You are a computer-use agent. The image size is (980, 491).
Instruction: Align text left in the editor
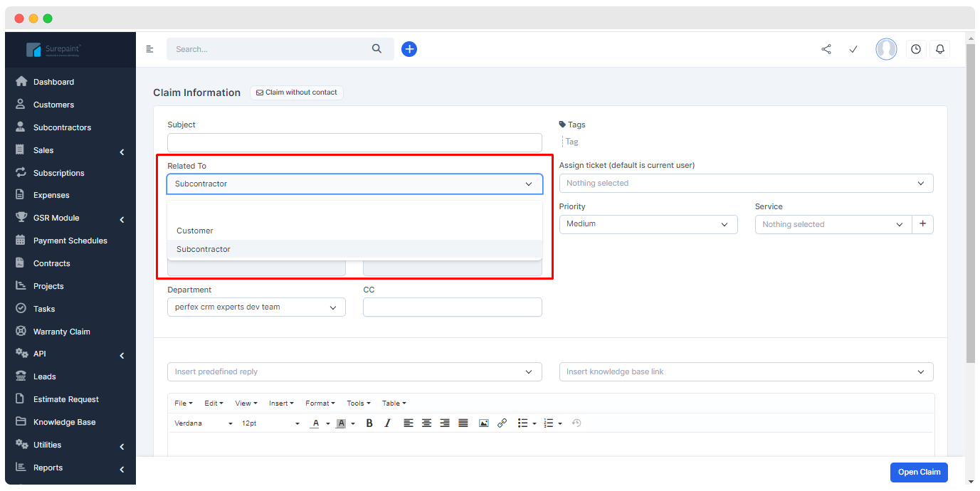coord(408,423)
